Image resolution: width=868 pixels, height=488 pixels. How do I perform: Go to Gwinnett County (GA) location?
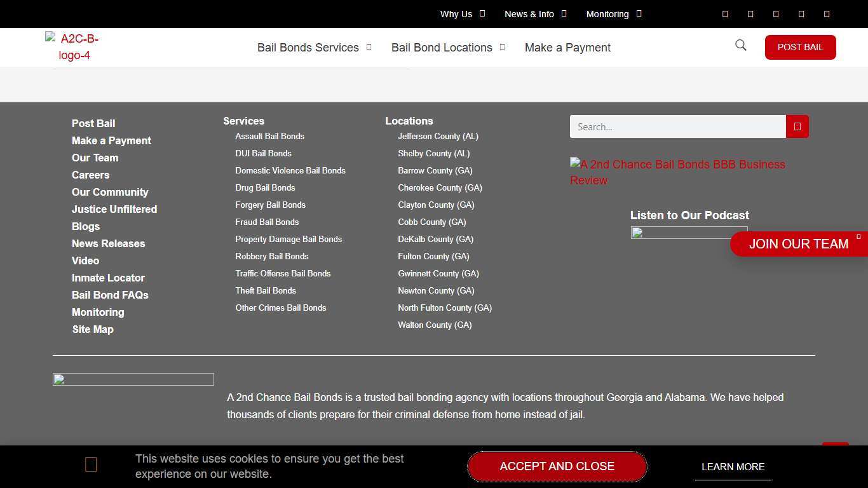(438, 273)
